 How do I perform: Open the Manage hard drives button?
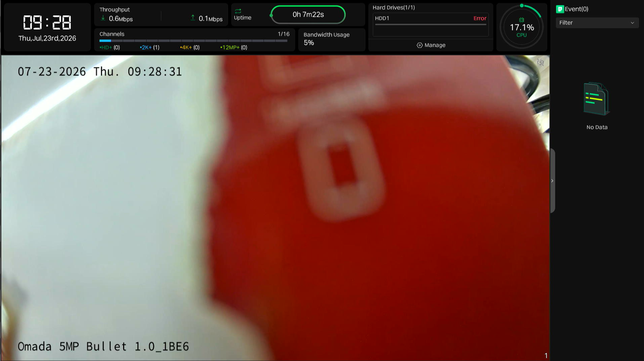pos(431,45)
